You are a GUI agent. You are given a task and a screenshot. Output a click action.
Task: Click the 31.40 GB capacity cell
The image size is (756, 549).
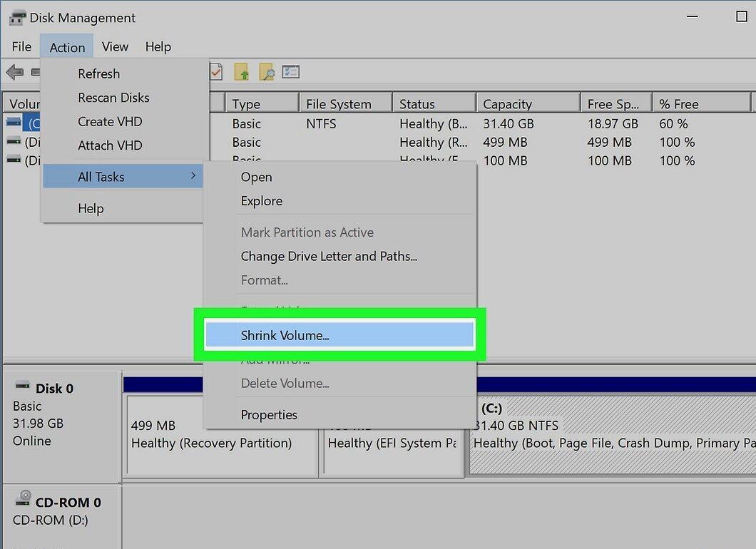pos(509,124)
